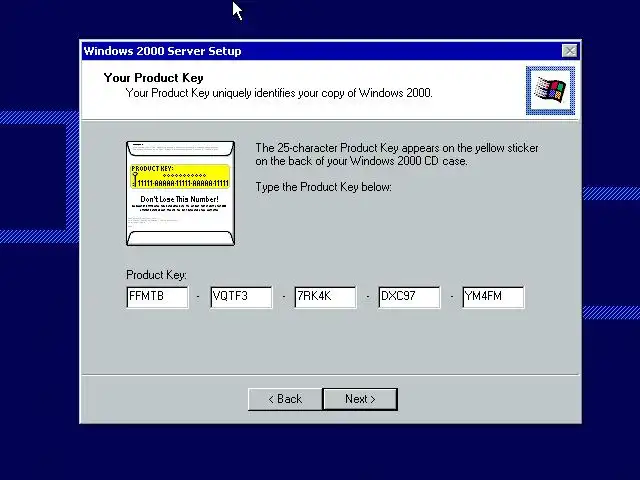Click the product key sticker illustration
Viewport: 640px width, 480px height.
(180, 193)
